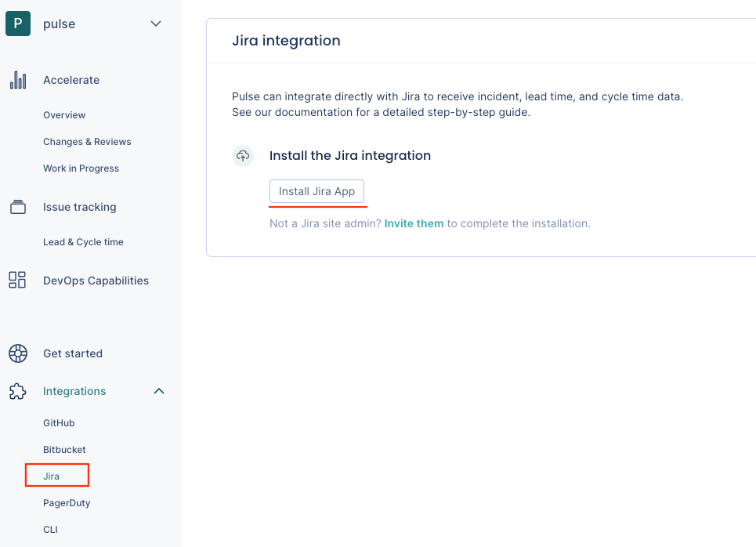The image size is (756, 547).
Task: View the Work in Progress page
Action: 81,168
